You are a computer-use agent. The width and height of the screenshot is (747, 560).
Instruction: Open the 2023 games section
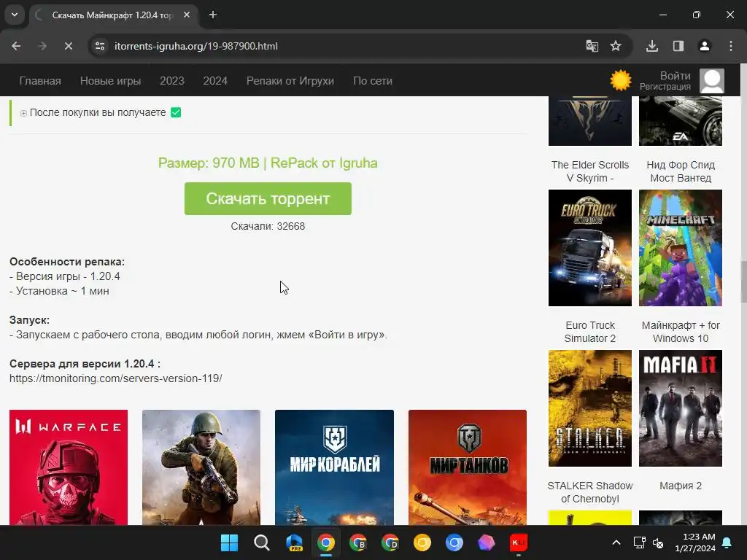click(x=172, y=81)
